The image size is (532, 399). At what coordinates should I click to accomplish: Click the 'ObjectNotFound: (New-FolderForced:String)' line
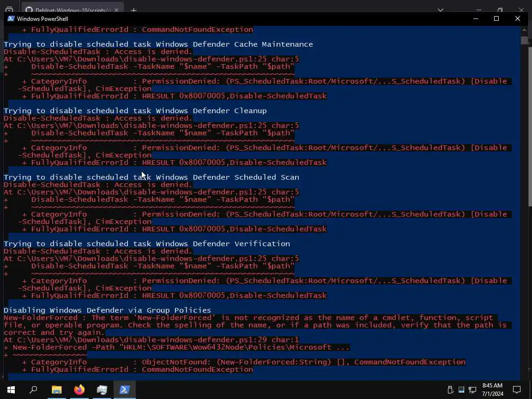[244, 362]
